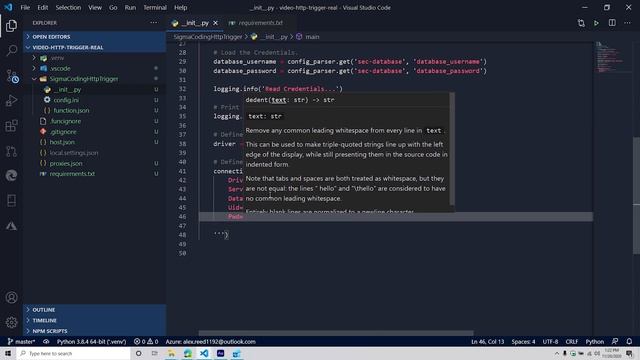This screenshot has width=640, height=360.
Task: Change UTF-8 encoding in status bar
Action: click(550, 342)
